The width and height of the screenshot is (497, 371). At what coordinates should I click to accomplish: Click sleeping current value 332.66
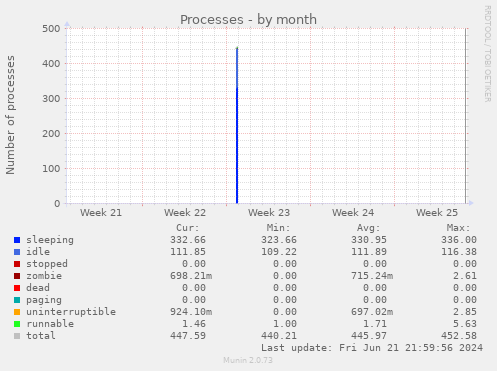coord(188,240)
